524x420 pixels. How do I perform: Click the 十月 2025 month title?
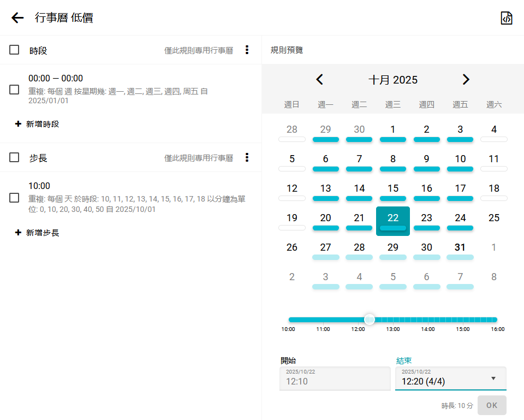click(392, 80)
